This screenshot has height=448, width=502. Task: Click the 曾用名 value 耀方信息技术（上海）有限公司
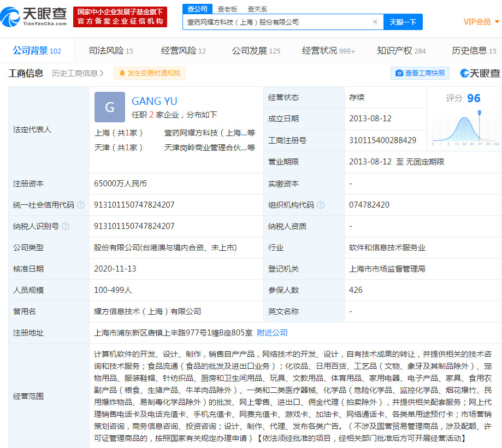pos(147,311)
